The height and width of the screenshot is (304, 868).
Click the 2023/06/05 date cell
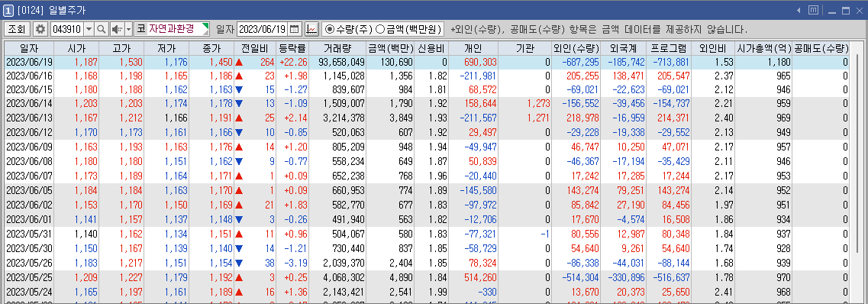point(29,190)
